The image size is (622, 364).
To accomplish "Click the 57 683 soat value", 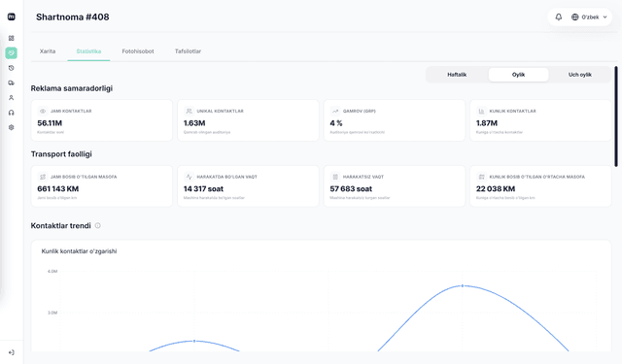I will click(351, 189).
